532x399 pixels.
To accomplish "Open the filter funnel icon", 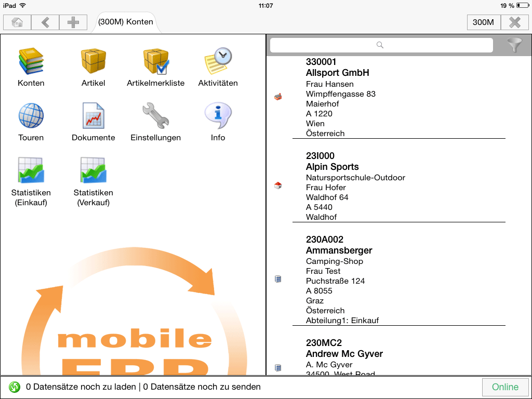I will click(x=514, y=45).
